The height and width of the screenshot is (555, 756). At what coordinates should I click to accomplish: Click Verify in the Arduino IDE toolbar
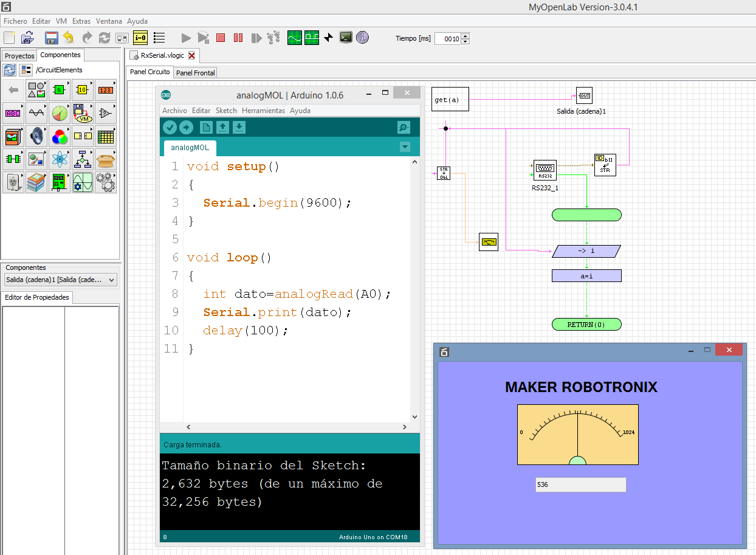tap(170, 127)
